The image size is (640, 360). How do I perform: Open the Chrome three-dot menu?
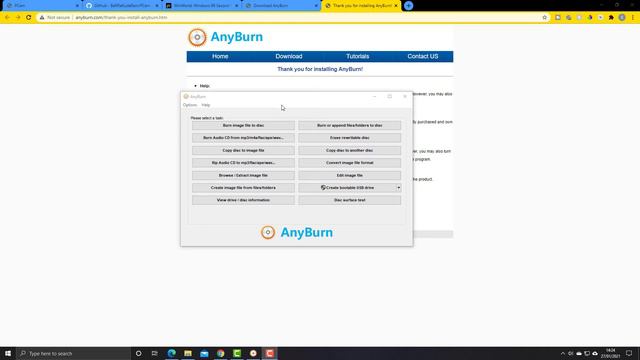(633, 18)
